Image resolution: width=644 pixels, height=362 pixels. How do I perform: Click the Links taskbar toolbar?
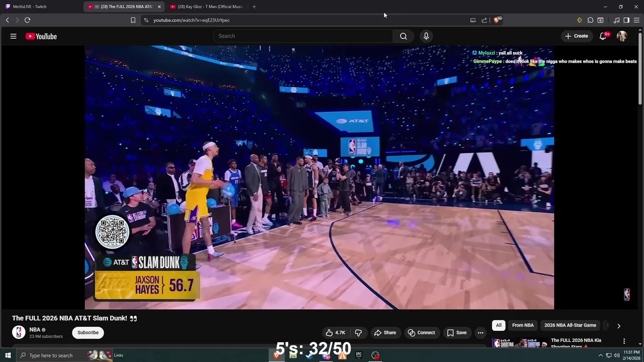(x=118, y=355)
